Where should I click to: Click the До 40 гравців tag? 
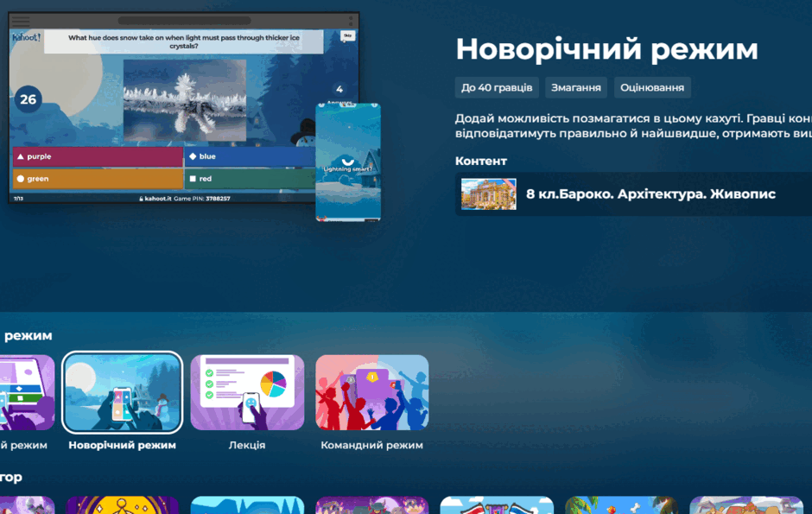click(x=497, y=87)
